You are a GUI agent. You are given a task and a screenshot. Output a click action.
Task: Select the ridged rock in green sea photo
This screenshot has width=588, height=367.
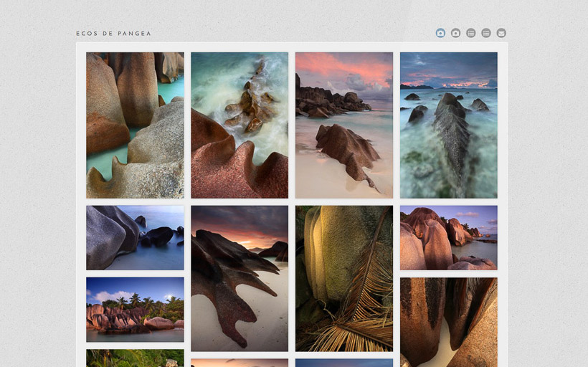[448, 125]
